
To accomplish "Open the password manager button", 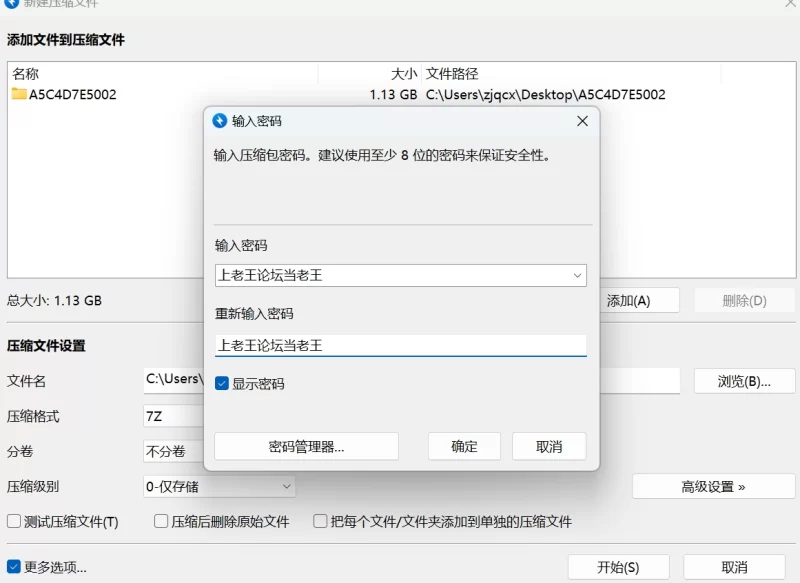I will tap(306, 447).
